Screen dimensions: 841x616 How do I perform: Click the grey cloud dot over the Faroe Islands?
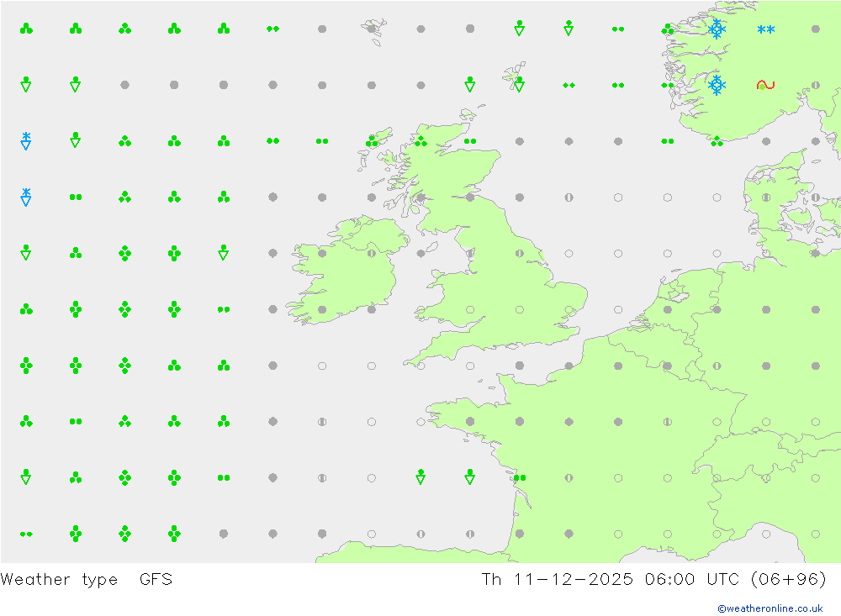pos(372,29)
